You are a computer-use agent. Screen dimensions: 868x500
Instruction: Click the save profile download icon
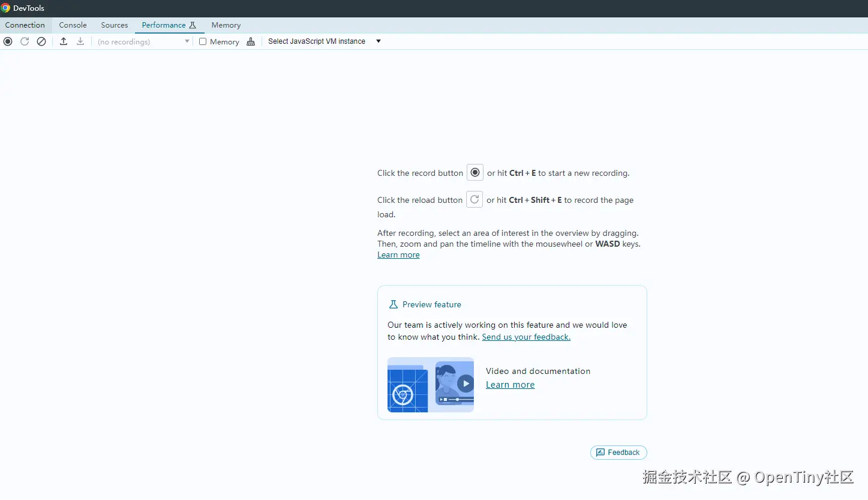(80, 41)
